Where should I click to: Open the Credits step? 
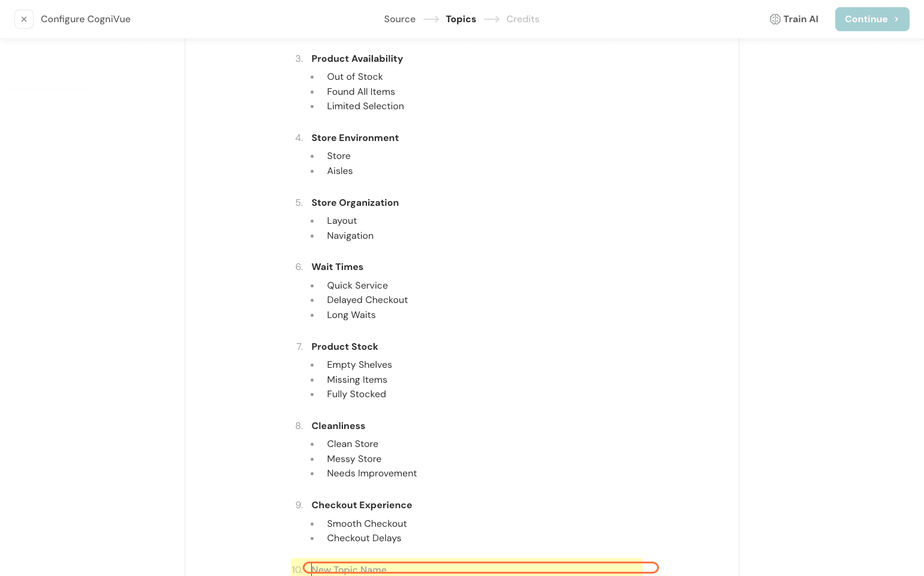pos(522,19)
